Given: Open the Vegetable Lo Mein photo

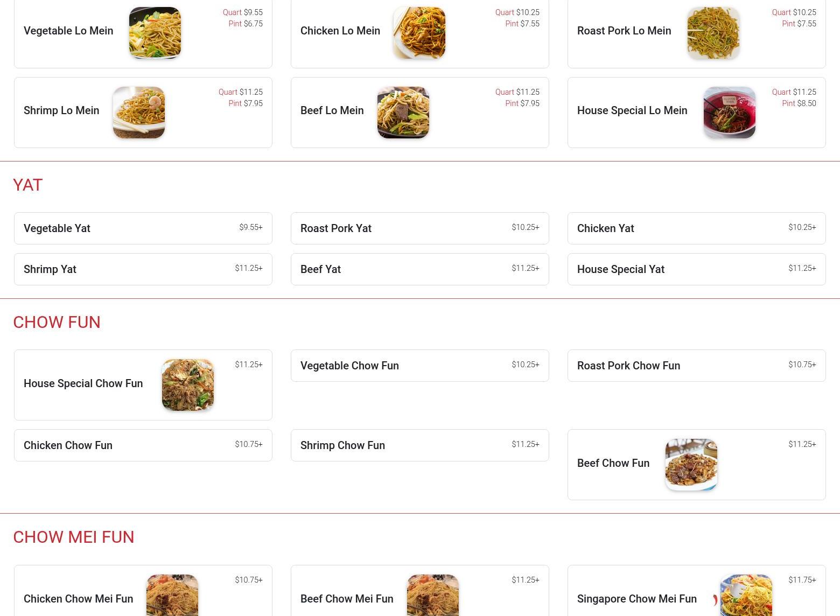Looking at the screenshot, I should click(x=155, y=33).
